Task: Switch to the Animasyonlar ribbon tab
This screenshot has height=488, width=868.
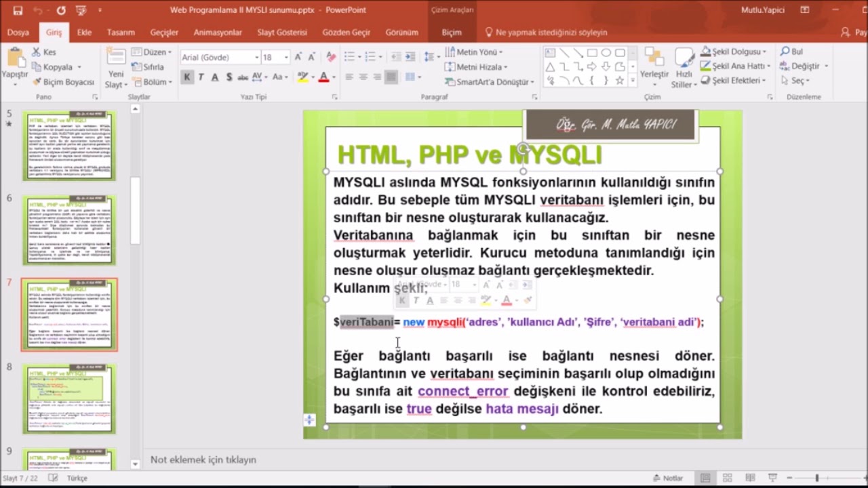Action: click(x=218, y=32)
